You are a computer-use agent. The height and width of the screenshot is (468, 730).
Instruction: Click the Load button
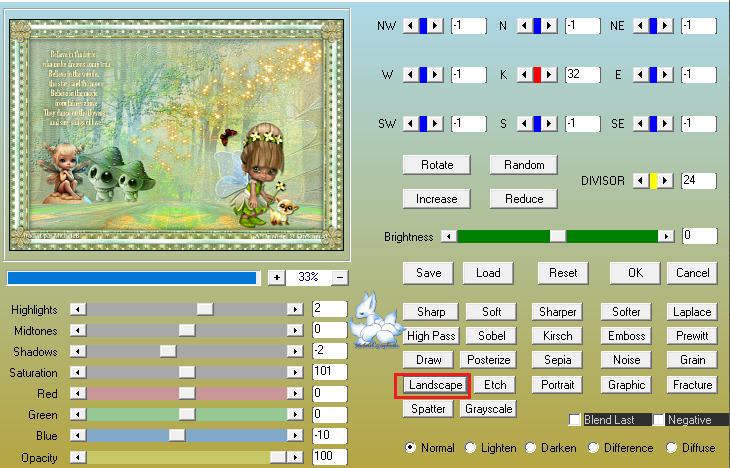click(x=488, y=273)
